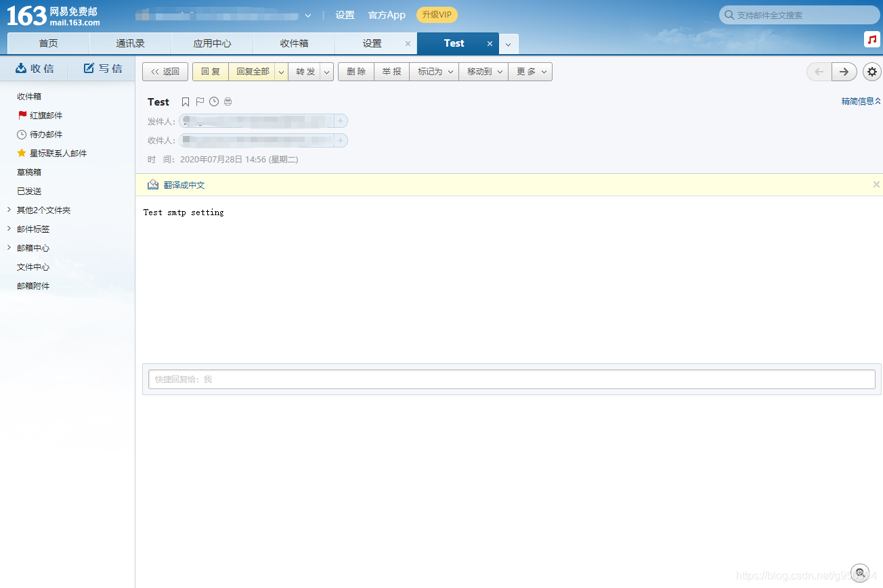Image resolution: width=883 pixels, height=588 pixels.
Task: Click 收信 to receive mail
Action: click(x=35, y=68)
